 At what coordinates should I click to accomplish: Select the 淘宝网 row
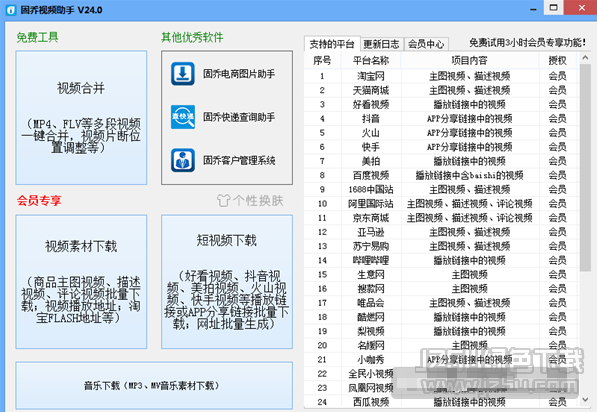pyautogui.click(x=442, y=76)
